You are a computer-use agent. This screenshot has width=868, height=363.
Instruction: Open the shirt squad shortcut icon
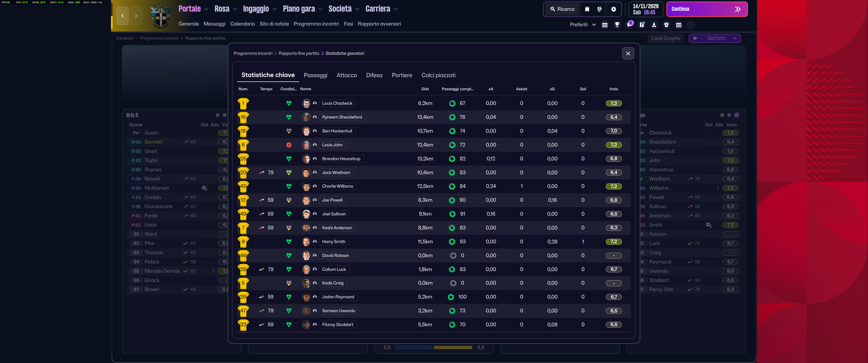pyautogui.click(x=666, y=25)
